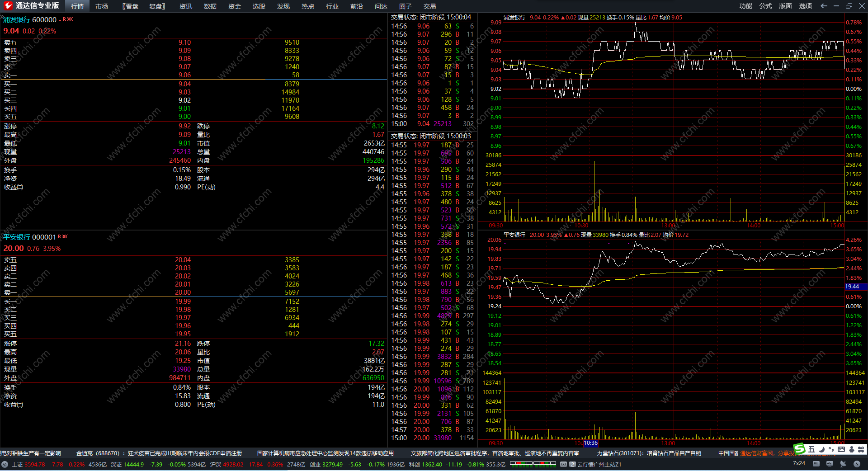Image resolution: width=868 pixels, height=471 pixels.
Task: Click 复盘 mode in top bar
Action: (x=157, y=6)
